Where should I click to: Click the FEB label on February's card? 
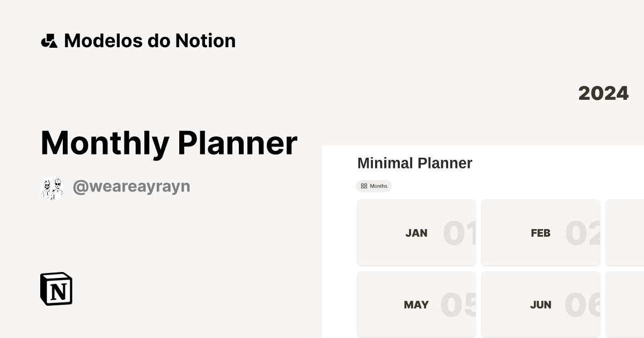pyautogui.click(x=540, y=233)
